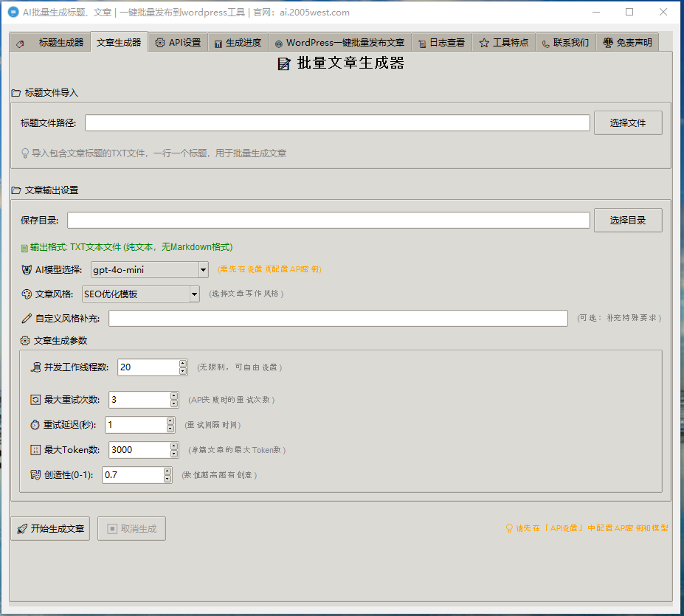The image size is (684, 616).
Task: Switch to the 文章生成器 tab
Action: [x=119, y=42]
